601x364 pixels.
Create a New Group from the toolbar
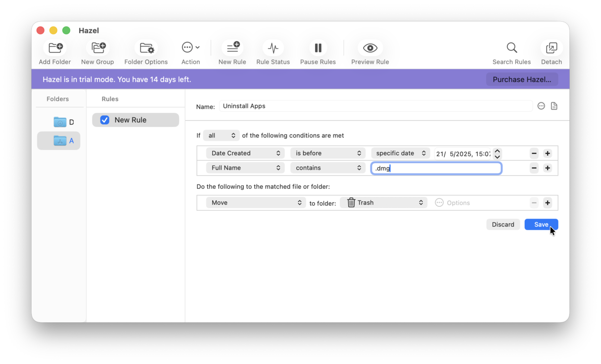98,48
